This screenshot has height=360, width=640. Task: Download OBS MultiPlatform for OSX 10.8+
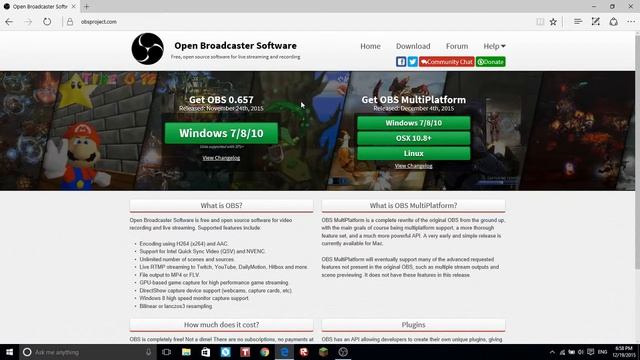pyautogui.click(x=413, y=138)
